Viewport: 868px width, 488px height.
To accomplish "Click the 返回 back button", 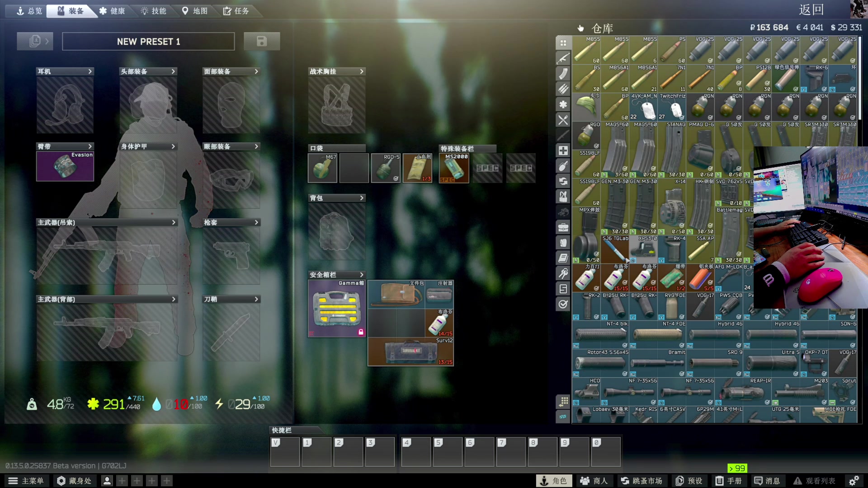I will coord(811,10).
